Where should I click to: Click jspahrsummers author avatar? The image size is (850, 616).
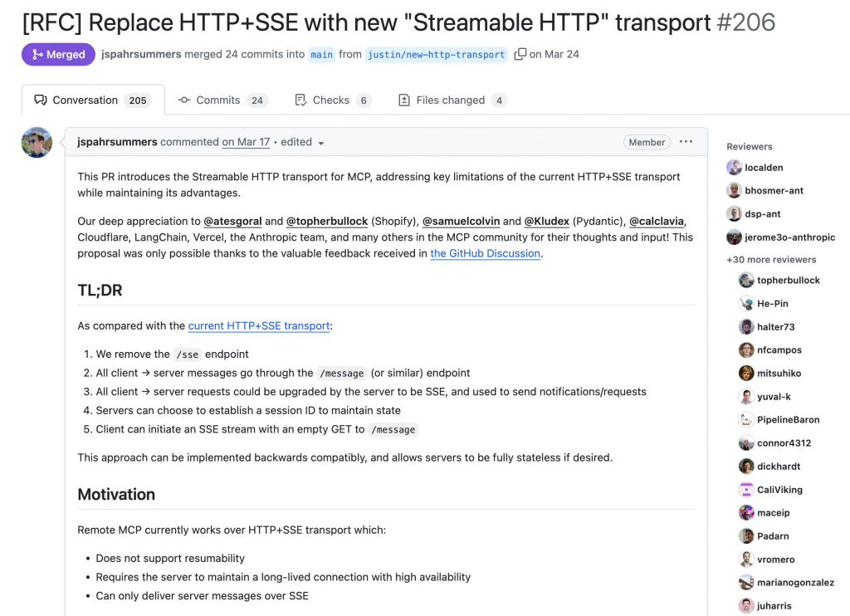click(x=37, y=143)
